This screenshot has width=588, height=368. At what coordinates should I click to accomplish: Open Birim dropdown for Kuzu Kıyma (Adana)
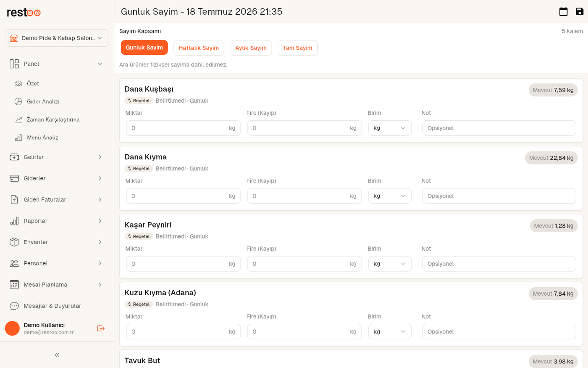390,332
